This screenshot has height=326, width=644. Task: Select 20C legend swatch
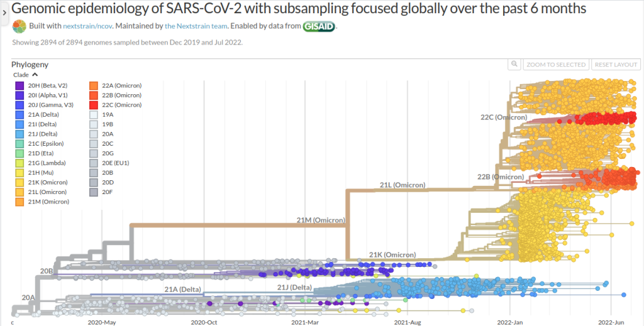coord(94,143)
